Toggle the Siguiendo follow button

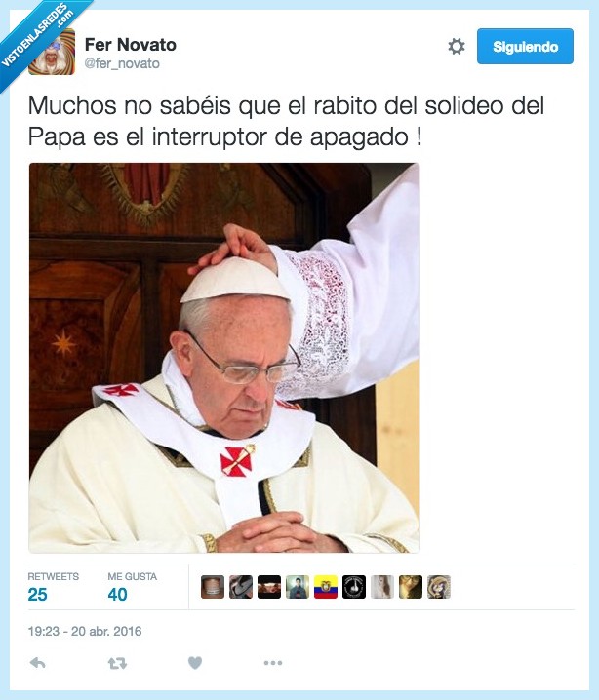click(x=525, y=47)
